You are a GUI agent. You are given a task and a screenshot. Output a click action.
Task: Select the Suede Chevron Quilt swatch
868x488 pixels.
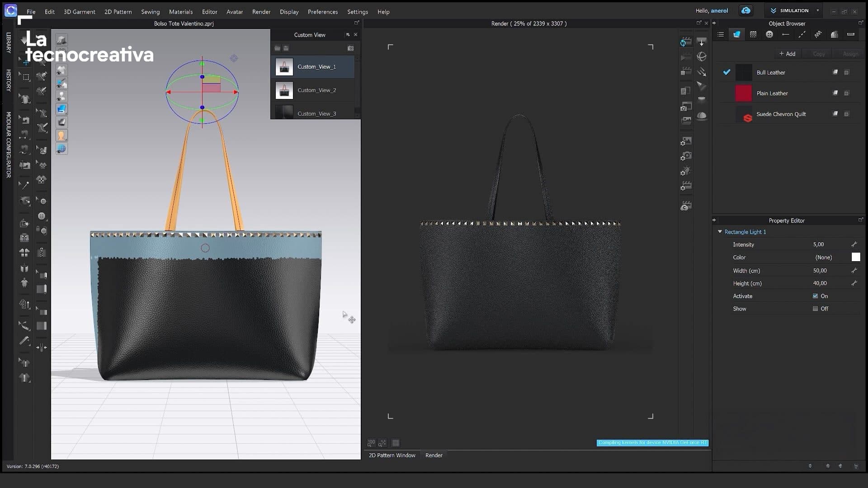pyautogui.click(x=743, y=114)
